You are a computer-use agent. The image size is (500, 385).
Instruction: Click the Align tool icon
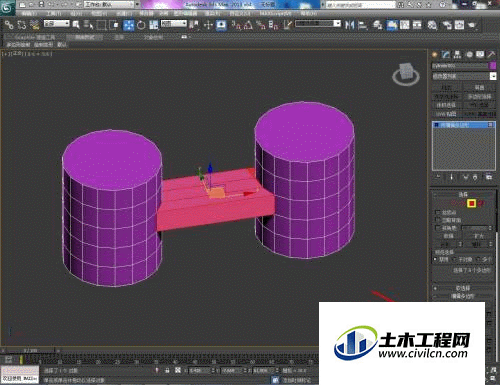362,25
